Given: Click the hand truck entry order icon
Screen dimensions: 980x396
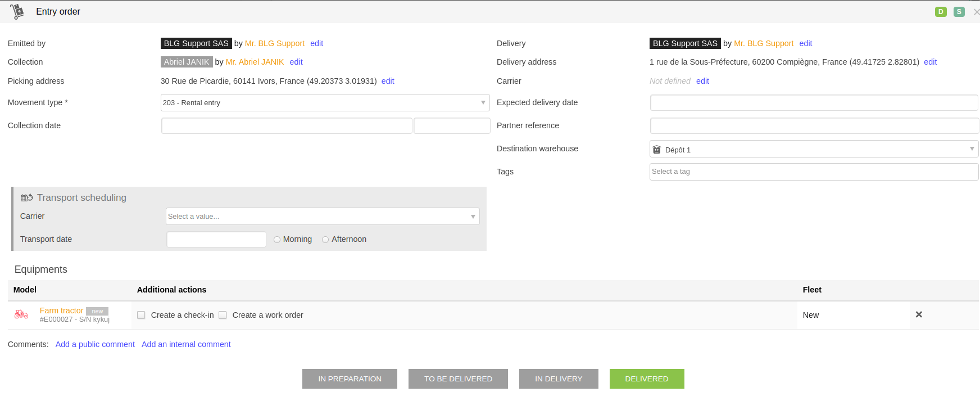Looking at the screenshot, I should click(x=17, y=11).
